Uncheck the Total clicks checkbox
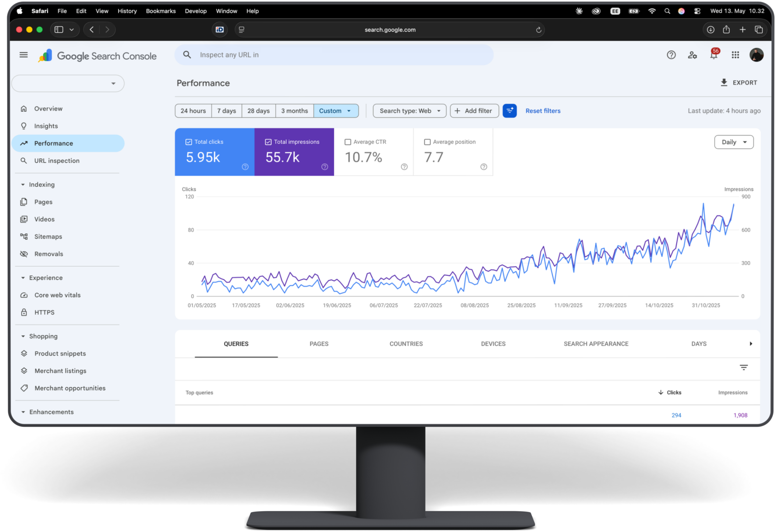Screen dimensions: 780x532 (189, 142)
